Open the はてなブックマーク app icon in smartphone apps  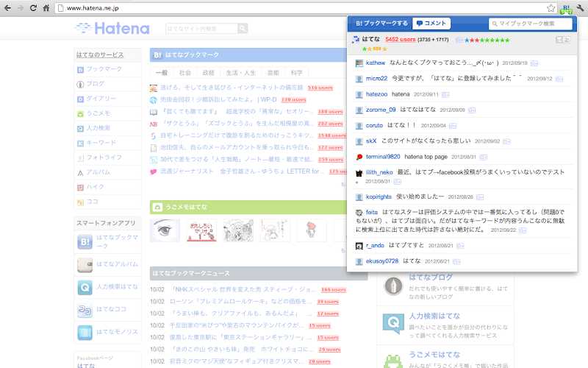point(85,242)
